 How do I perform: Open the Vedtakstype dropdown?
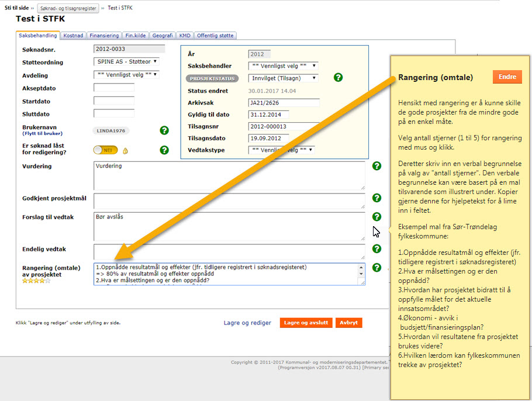(x=281, y=150)
